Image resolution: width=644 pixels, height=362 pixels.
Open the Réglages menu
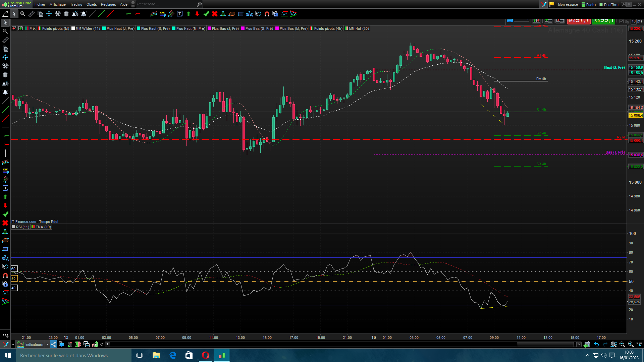point(108,4)
